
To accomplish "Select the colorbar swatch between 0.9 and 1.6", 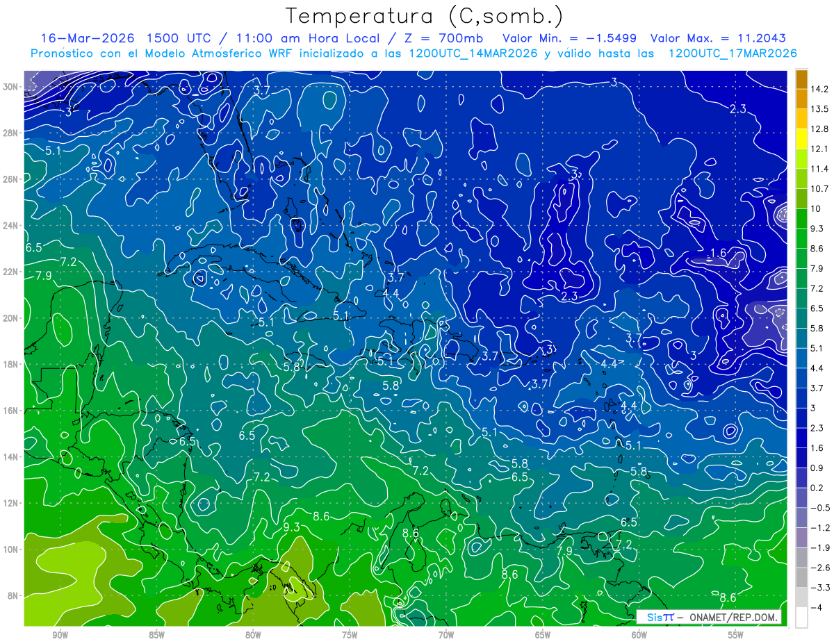I will point(801,458).
